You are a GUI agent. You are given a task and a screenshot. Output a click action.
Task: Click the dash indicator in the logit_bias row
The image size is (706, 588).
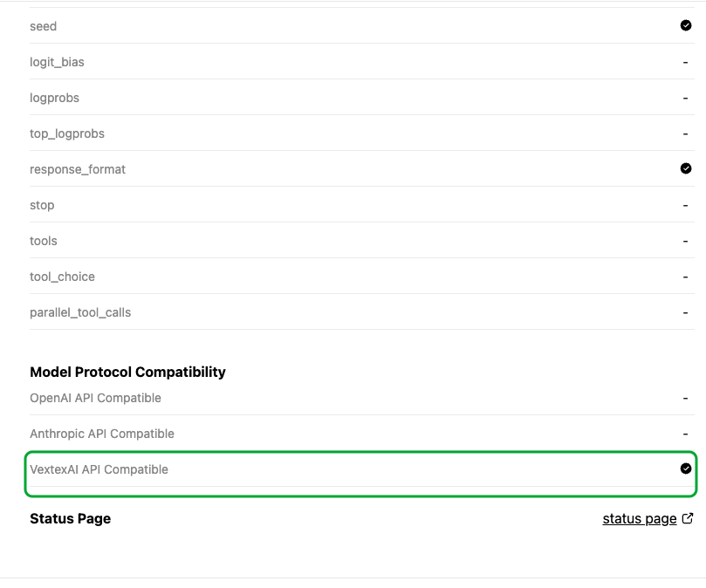tap(686, 63)
